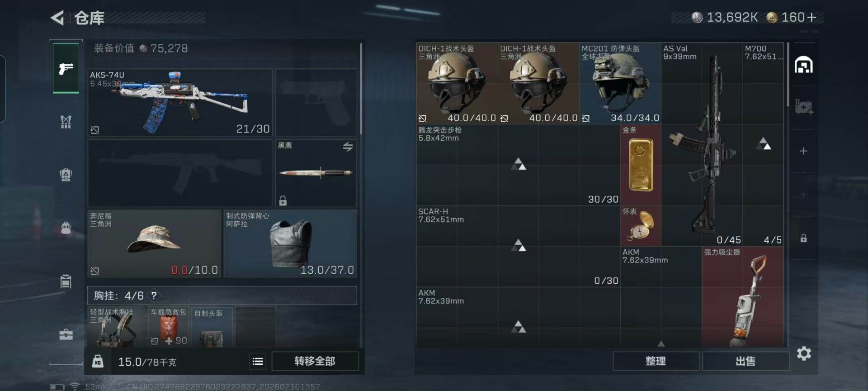Click the 出售 sell button
Screen dimensions: 868x391
coord(745,361)
